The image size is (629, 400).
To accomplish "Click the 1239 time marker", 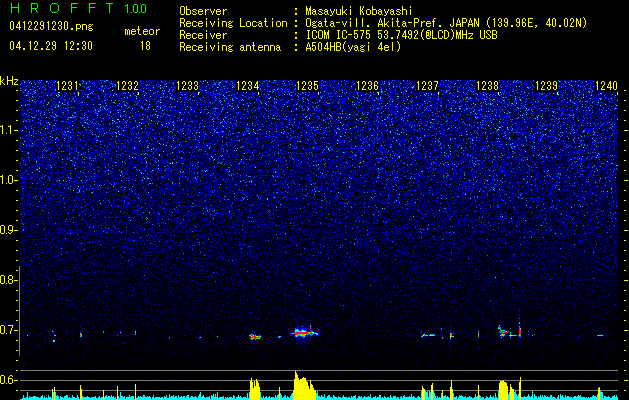I will tap(547, 86).
